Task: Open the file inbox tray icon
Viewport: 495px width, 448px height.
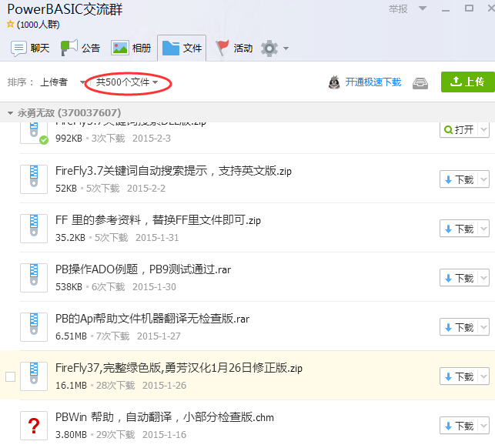Action: point(420,83)
